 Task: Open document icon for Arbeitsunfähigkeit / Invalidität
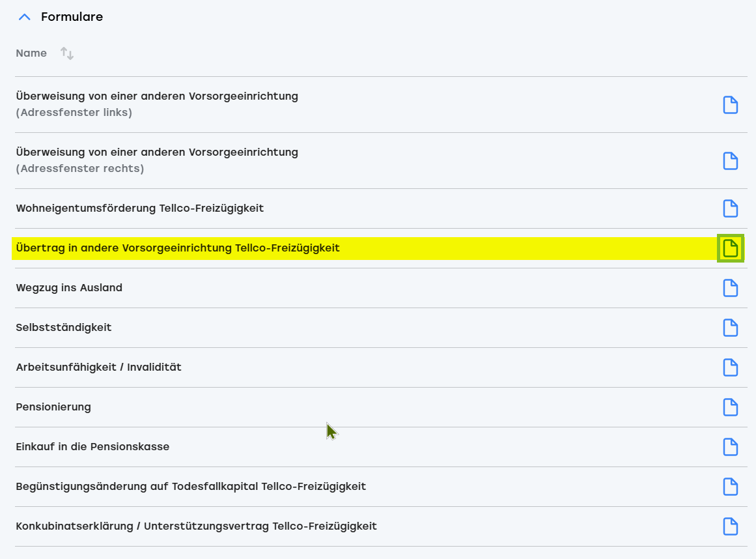pos(731,367)
